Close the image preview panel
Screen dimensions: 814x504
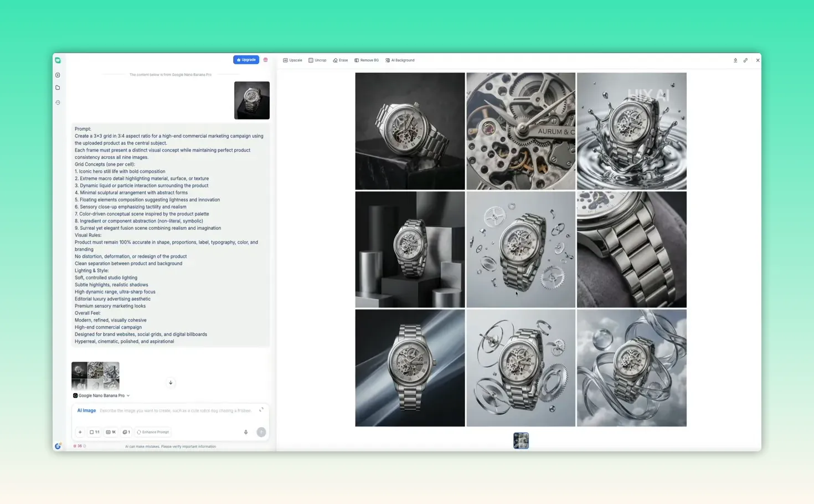(x=758, y=60)
